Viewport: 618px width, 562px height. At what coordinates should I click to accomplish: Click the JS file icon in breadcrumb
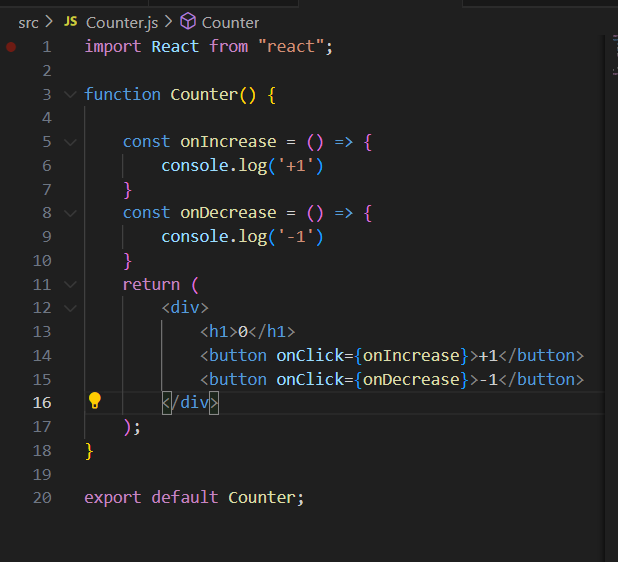71,21
